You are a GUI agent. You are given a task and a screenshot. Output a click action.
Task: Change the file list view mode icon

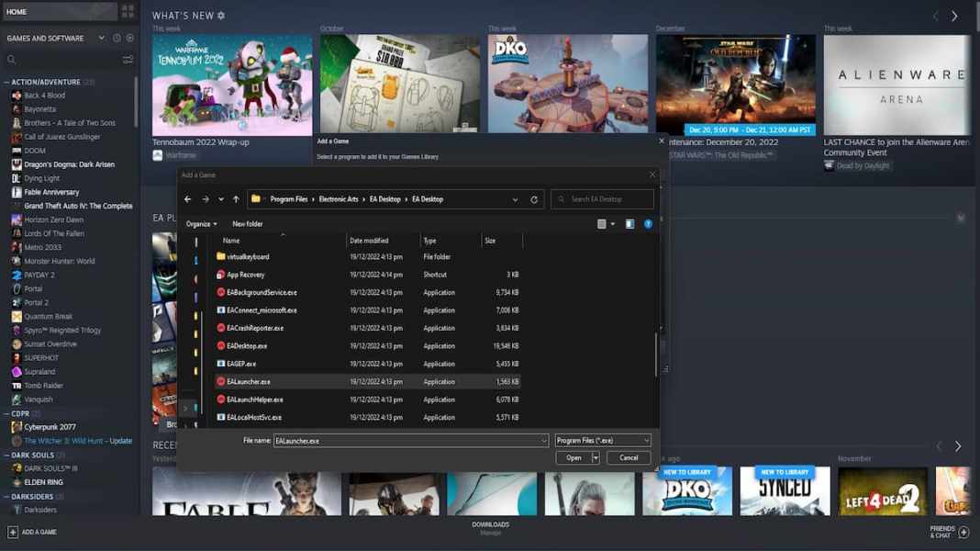click(x=602, y=223)
